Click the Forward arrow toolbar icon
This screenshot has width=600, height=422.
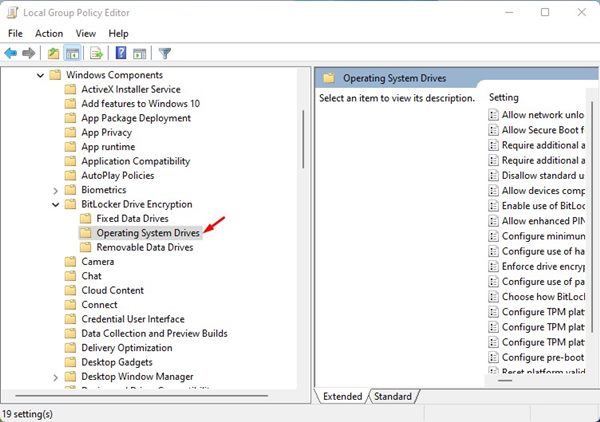click(x=29, y=53)
